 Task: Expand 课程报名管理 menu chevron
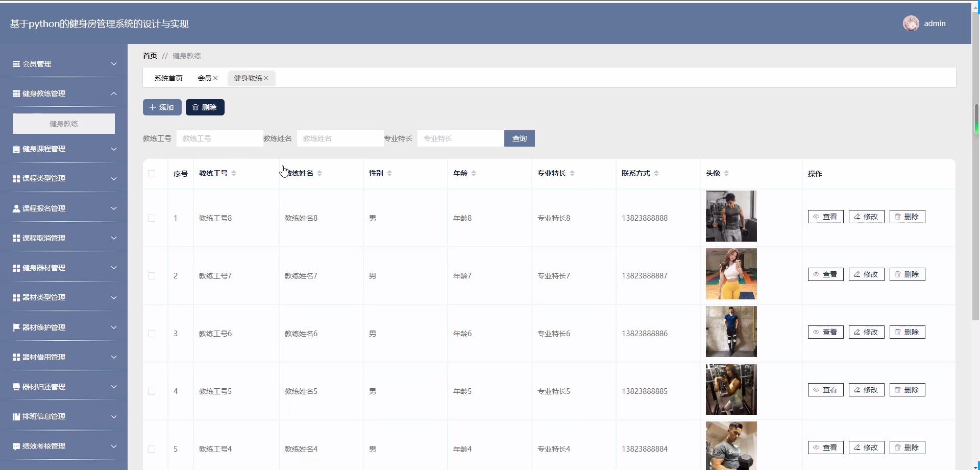[x=114, y=208]
